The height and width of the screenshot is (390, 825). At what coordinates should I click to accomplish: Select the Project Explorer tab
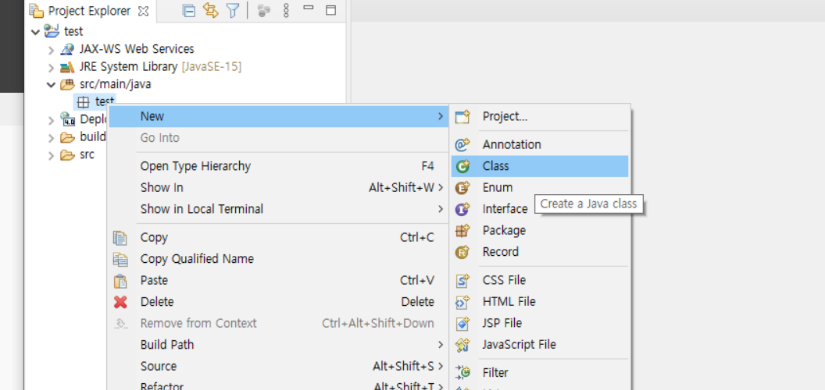tap(89, 11)
